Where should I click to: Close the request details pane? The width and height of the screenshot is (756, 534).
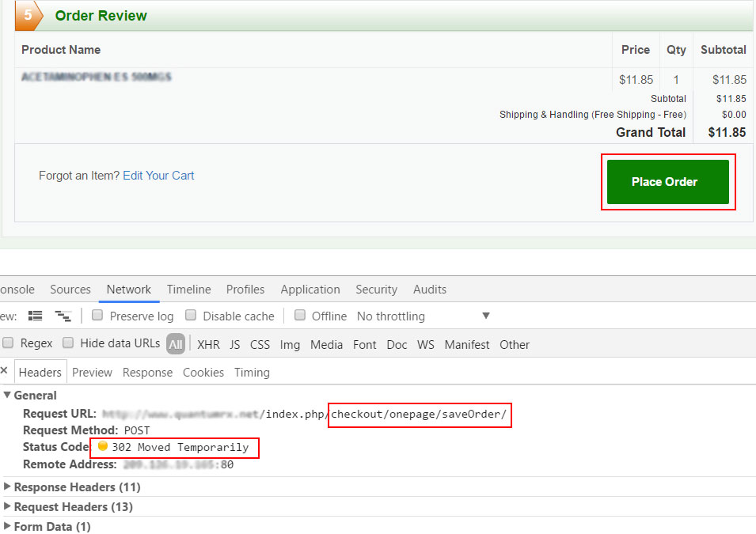point(4,371)
